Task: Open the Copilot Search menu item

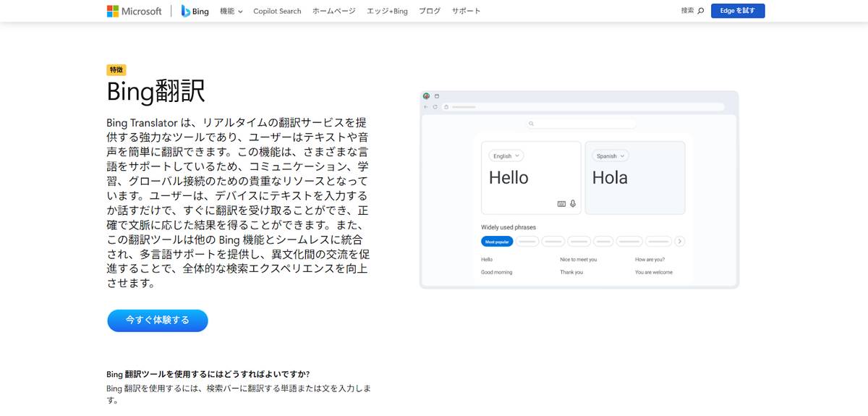Action: (277, 11)
